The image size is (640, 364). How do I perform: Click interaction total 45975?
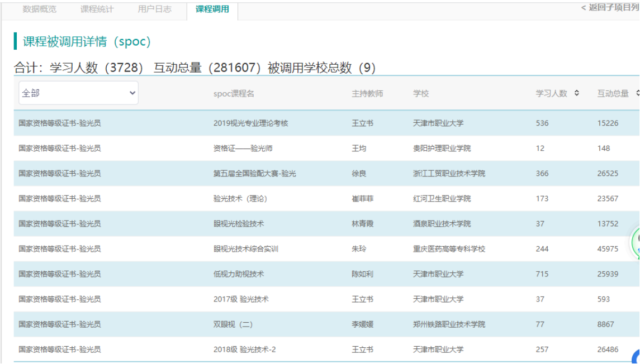[x=608, y=249]
